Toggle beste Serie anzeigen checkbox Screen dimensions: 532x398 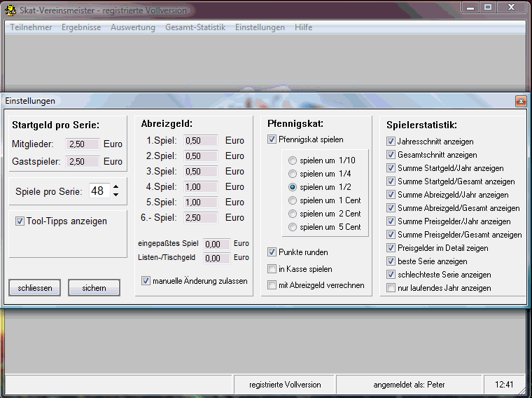click(391, 261)
